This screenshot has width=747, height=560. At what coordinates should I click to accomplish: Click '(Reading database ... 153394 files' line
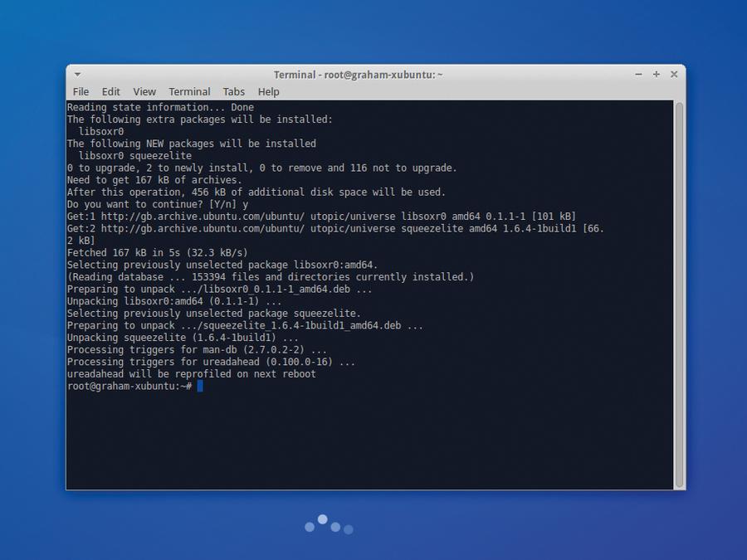coord(271,277)
